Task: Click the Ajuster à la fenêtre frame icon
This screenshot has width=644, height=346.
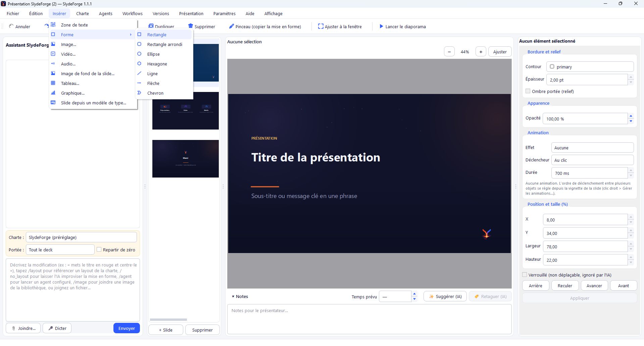Action: [x=321, y=26]
